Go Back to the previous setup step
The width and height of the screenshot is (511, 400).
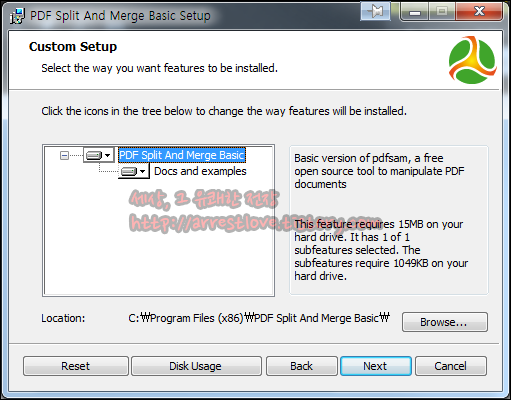302,366
